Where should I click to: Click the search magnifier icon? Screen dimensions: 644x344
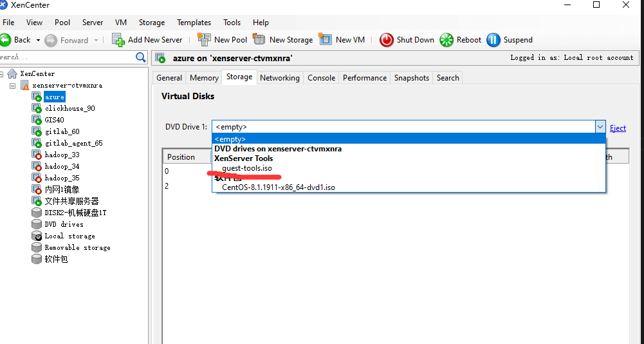pyautogui.click(x=142, y=57)
